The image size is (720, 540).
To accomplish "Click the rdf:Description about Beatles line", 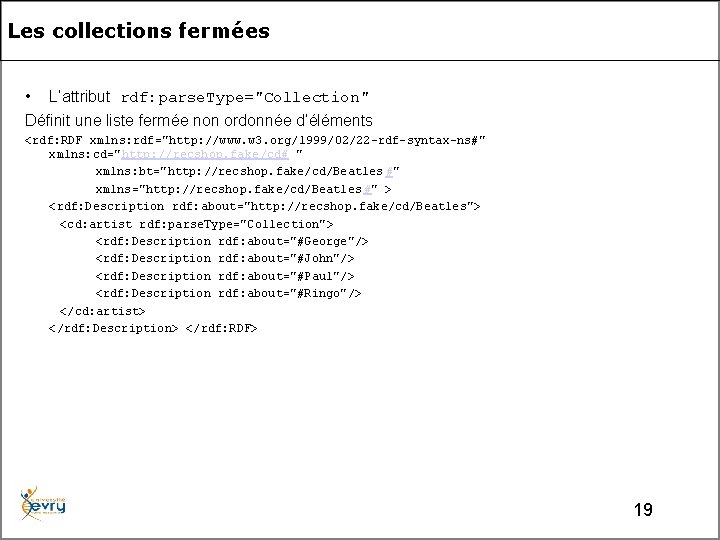I will (264, 206).
